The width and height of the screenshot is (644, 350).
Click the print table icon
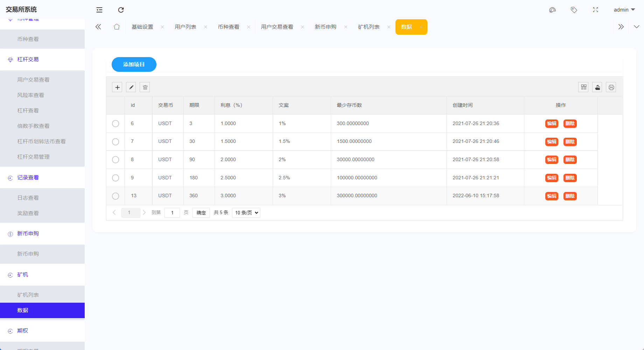click(611, 87)
